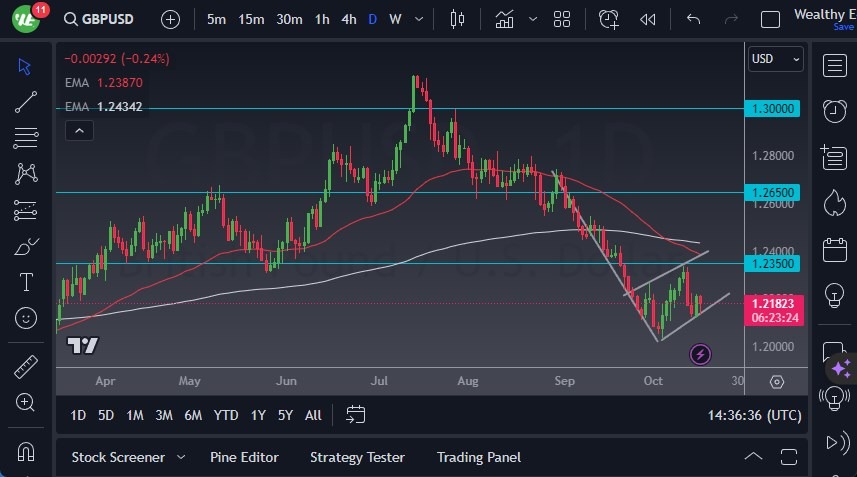Open the alerts panel clock icon

pos(834,110)
